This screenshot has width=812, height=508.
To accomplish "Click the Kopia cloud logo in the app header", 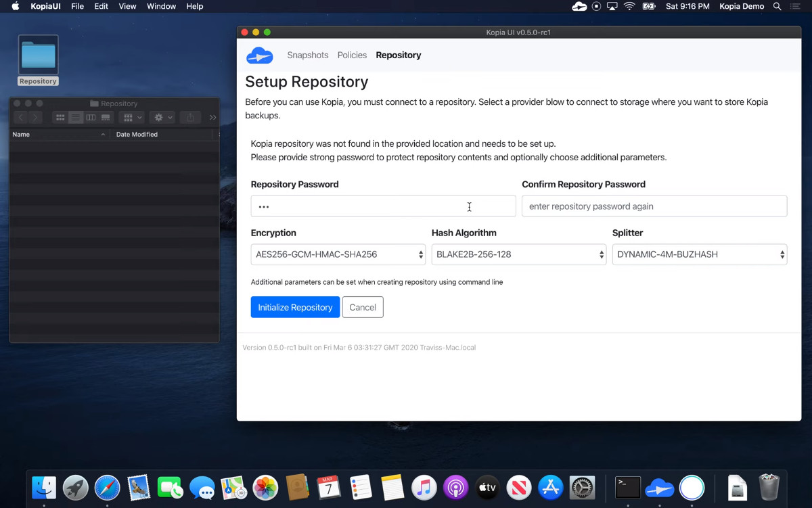I will pos(260,55).
